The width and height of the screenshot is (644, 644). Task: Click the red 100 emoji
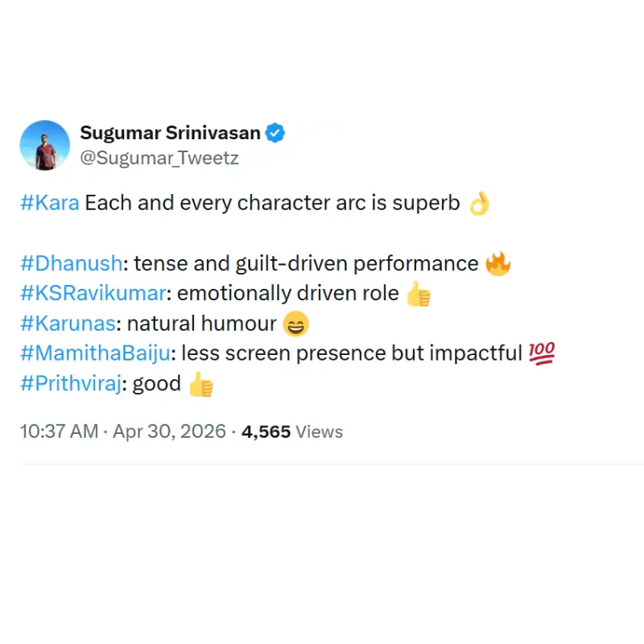[x=542, y=353]
